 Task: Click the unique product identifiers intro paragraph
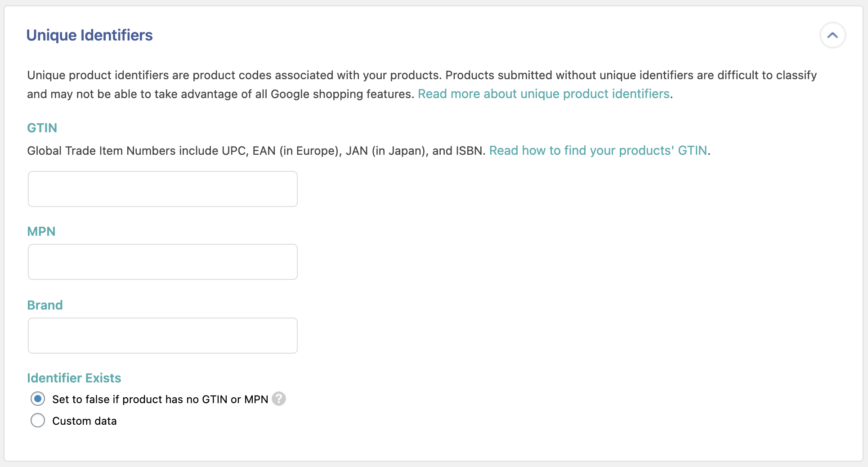[x=315, y=75]
